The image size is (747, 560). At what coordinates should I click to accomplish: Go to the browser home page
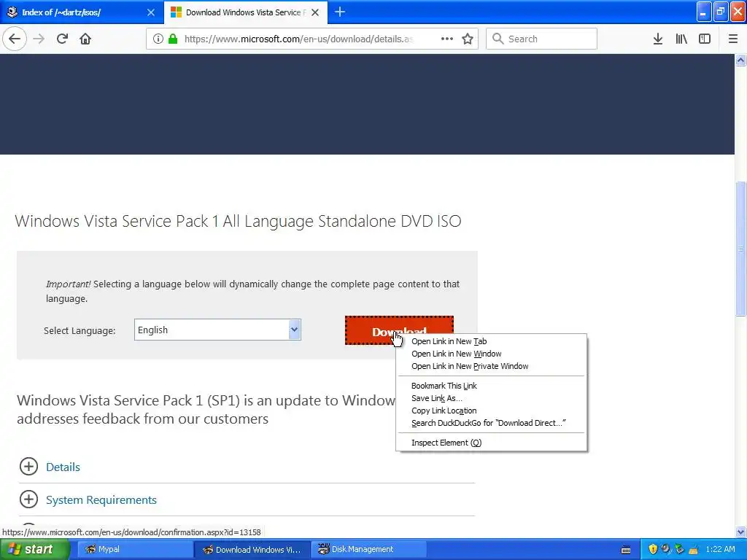(x=85, y=39)
